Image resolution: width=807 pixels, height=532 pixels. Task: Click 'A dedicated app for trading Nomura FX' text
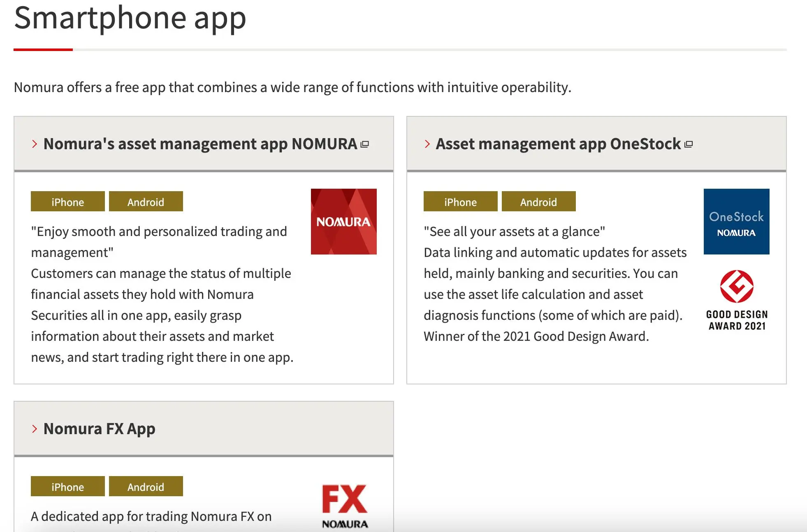click(151, 516)
